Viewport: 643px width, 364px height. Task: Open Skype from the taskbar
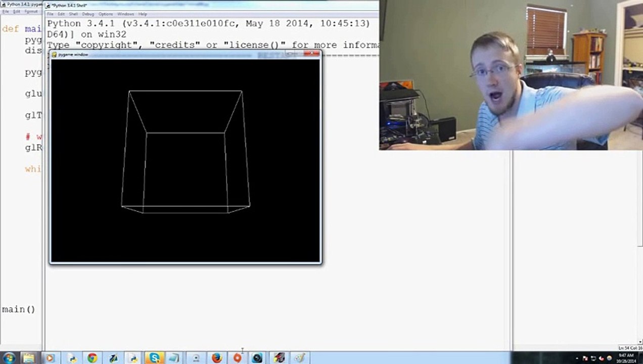[x=154, y=358]
